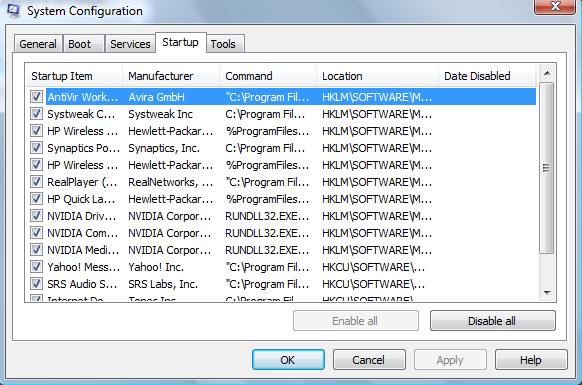Uncheck the NVIDIA Com... startup checkbox
582x385 pixels.
(x=36, y=233)
